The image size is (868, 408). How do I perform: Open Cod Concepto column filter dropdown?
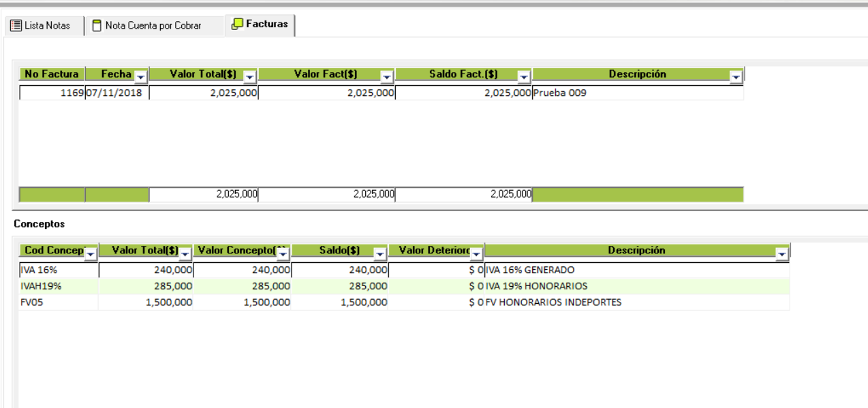tap(91, 253)
